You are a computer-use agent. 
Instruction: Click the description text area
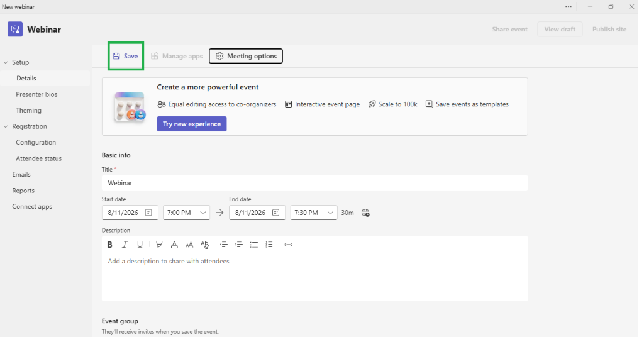point(314,277)
